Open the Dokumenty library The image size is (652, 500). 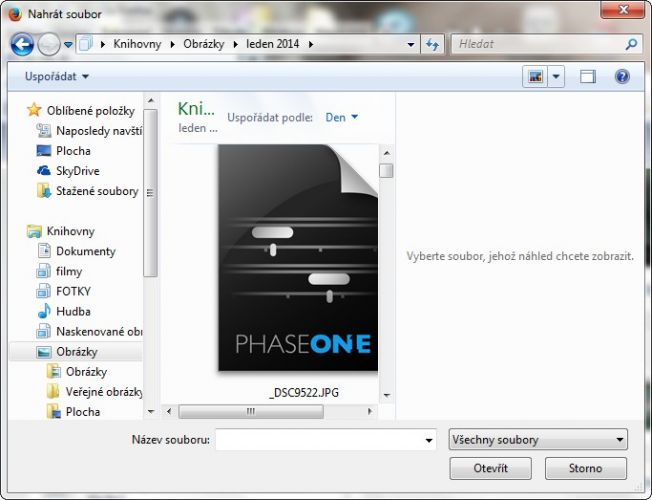click(86, 251)
